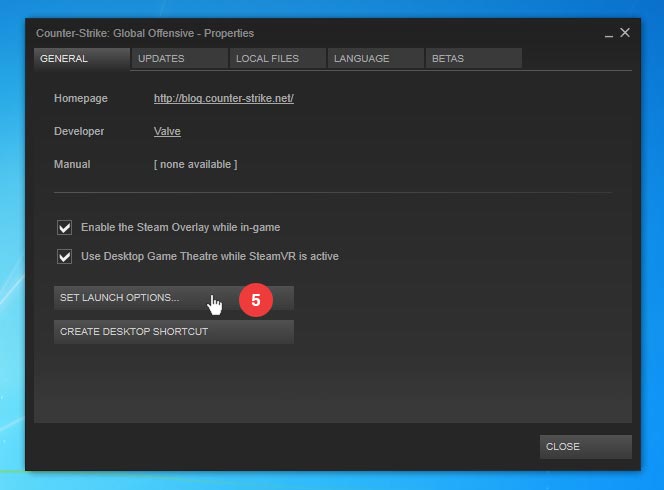664x490 pixels.
Task: Click the '[ none available ]' manual text
Action: coord(195,164)
